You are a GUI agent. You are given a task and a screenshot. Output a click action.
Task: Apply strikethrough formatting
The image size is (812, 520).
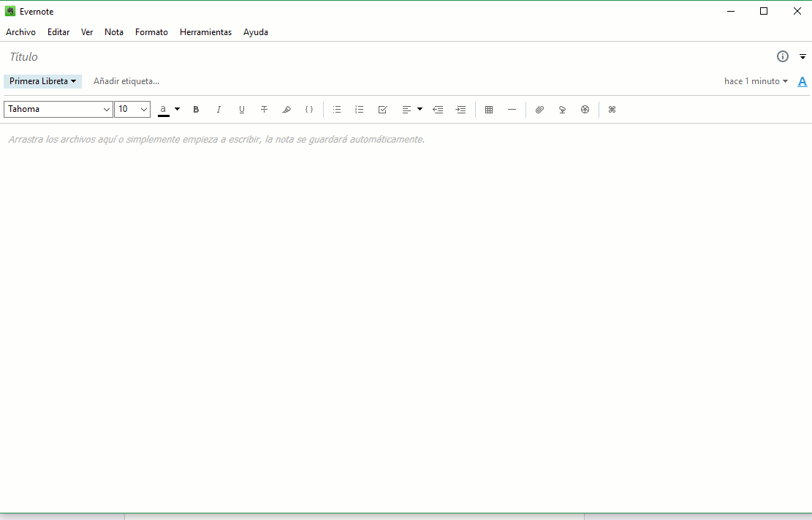point(264,110)
